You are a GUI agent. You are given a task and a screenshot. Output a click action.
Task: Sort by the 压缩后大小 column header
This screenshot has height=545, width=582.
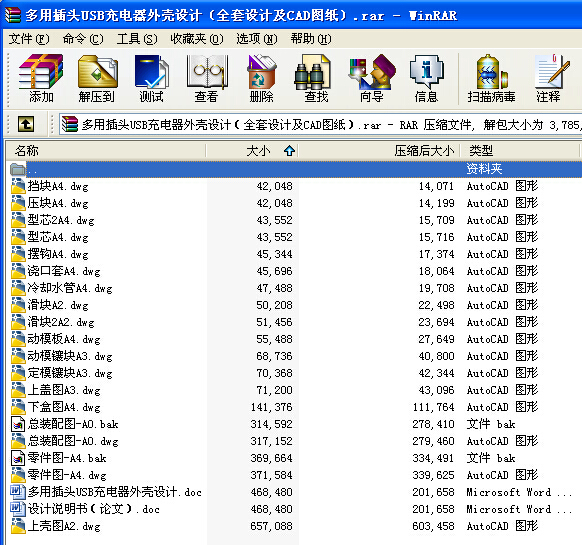[x=379, y=151]
